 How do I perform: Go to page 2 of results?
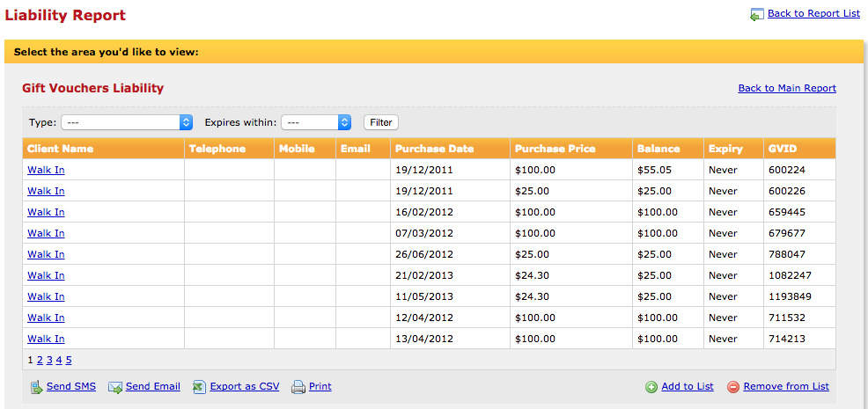coord(40,361)
